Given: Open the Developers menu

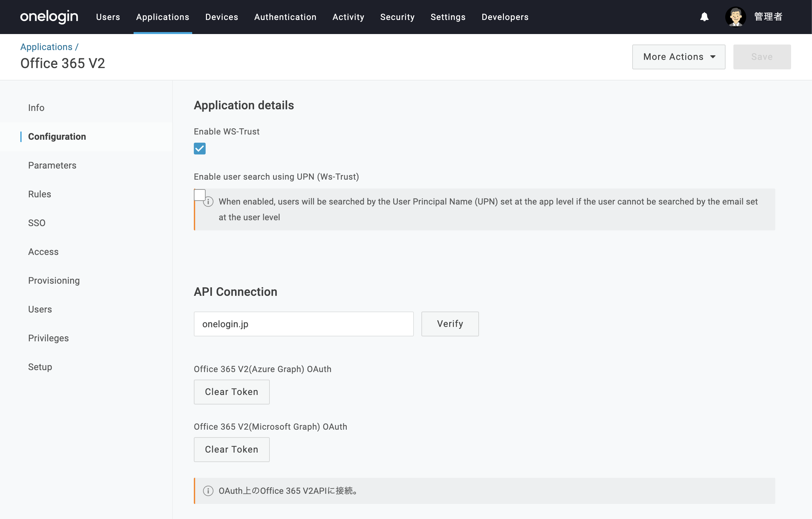Looking at the screenshot, I should click(505, 17).
